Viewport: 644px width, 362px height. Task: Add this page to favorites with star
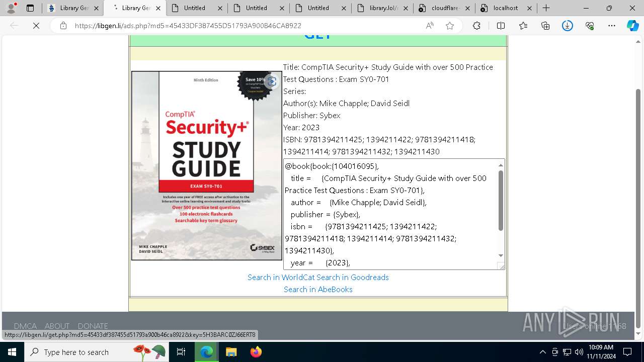coord(450,26)
